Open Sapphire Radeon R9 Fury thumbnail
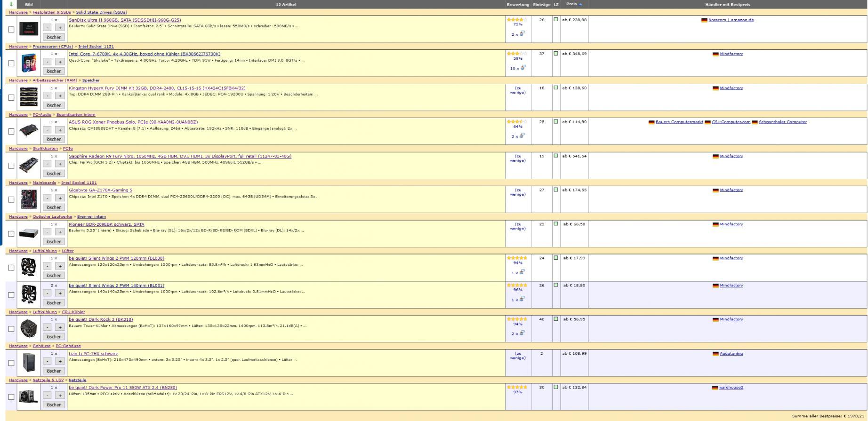This screenshot has width=868, height=421. 29,165
